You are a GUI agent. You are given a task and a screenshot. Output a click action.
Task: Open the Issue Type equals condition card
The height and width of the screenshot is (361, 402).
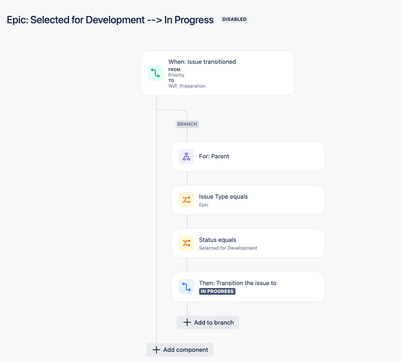tap(248, 200)
